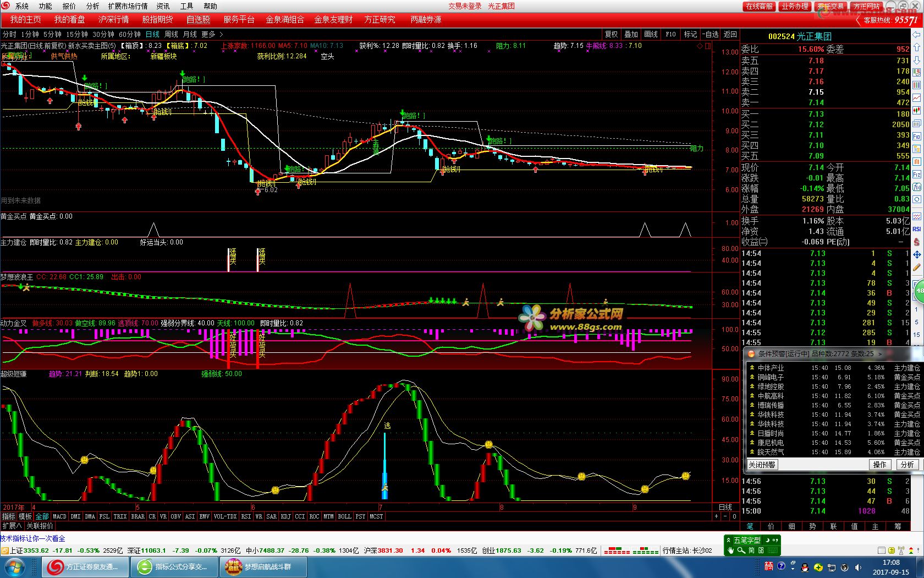Click the blue help question-mark tray icon
924x578 pixels.
pyautogui.click(x=781, y=566)
